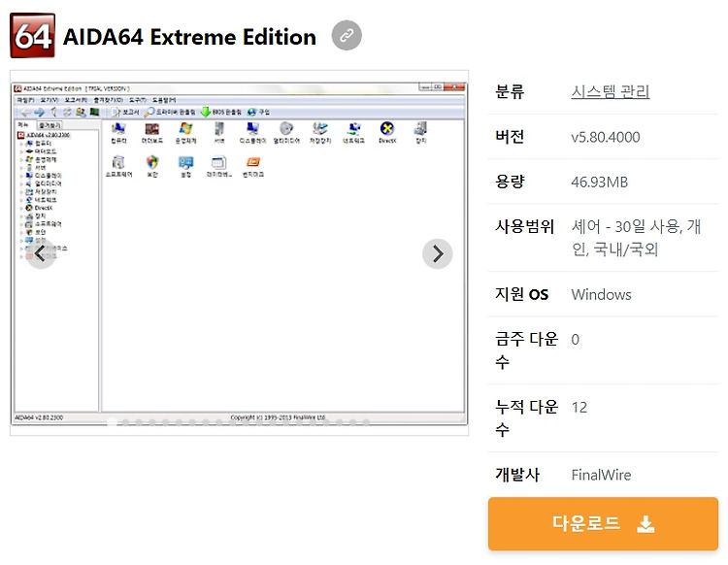Click the red AIDA64 '64' logo
Viewport: 728px width, 565px height.
click(32, 35)
